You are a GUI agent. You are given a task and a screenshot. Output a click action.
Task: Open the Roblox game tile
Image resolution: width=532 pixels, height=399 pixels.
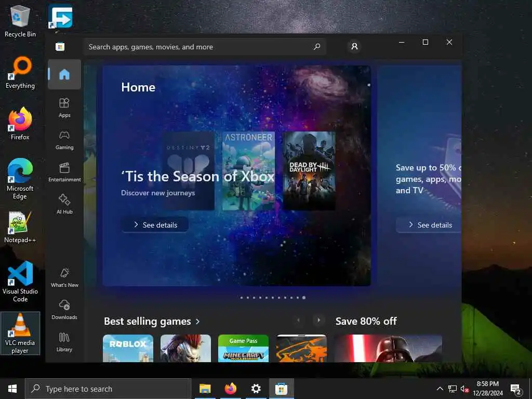coord(128,348)
